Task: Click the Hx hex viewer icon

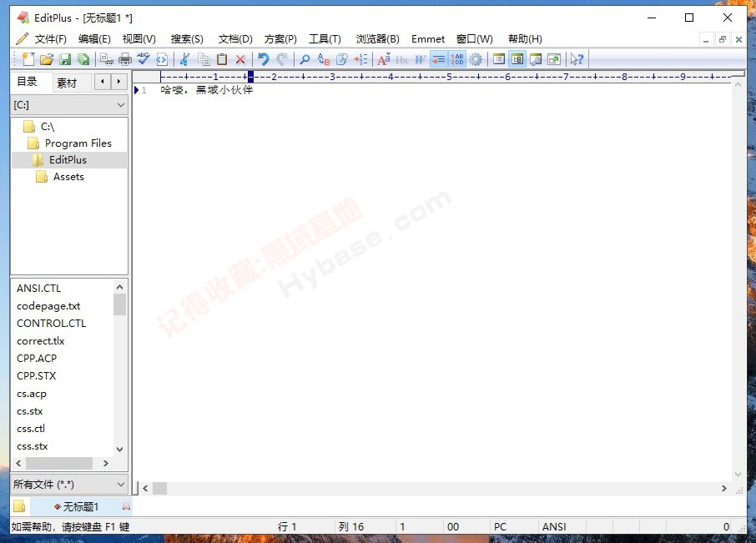Action: 401,59
